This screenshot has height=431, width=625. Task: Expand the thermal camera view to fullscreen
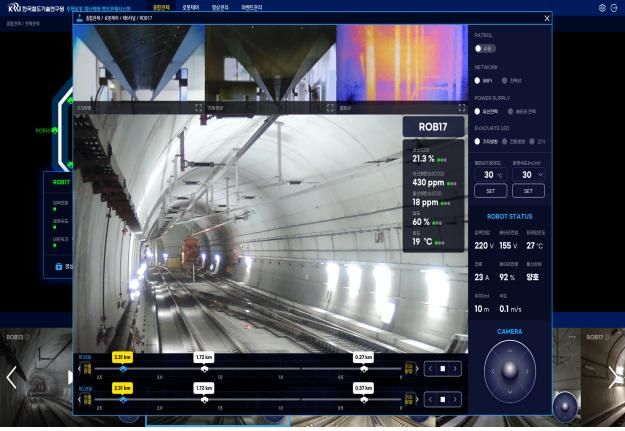click(x=461, y=107)
